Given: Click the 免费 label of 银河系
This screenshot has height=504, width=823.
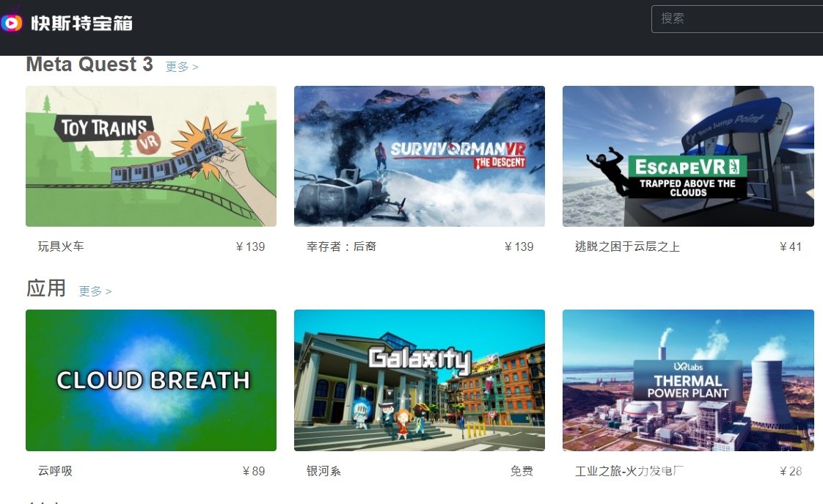Looking at the screenshot, I should click(522, 471).
